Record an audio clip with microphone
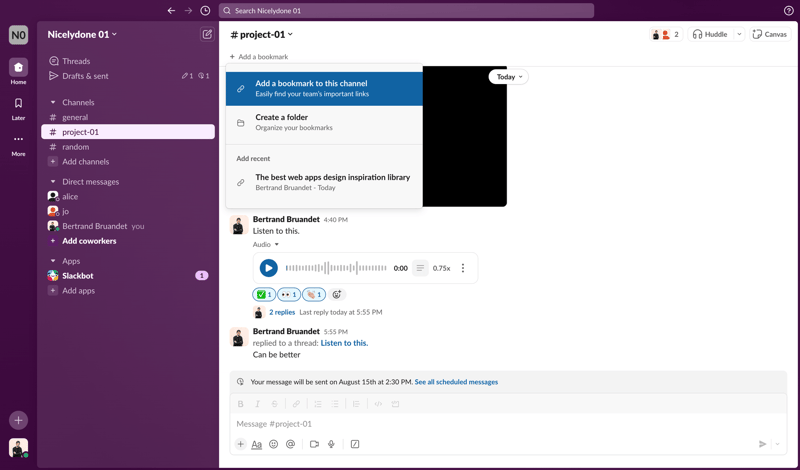The height and width of the screenshot is (470, 800). click(331, 444)
